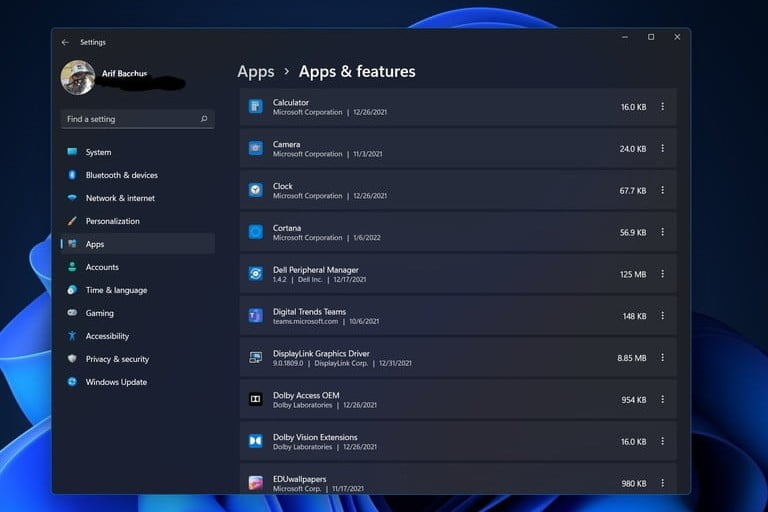768x512 pixels.
Task: Click the DisplayLink Graphics Driver icon
Action: tap(256, 358)
